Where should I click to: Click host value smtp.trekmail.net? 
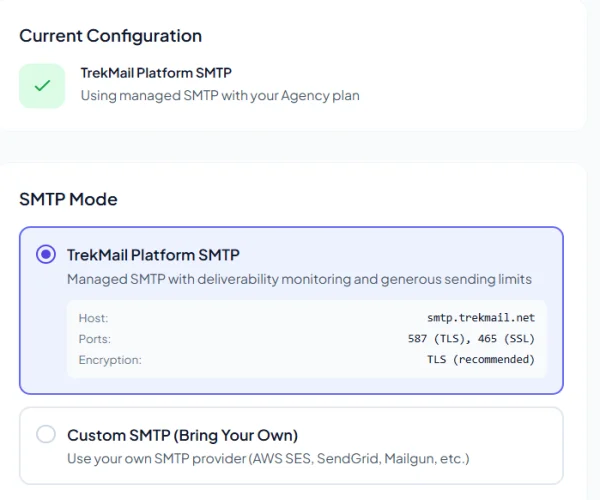click(481, 318)
